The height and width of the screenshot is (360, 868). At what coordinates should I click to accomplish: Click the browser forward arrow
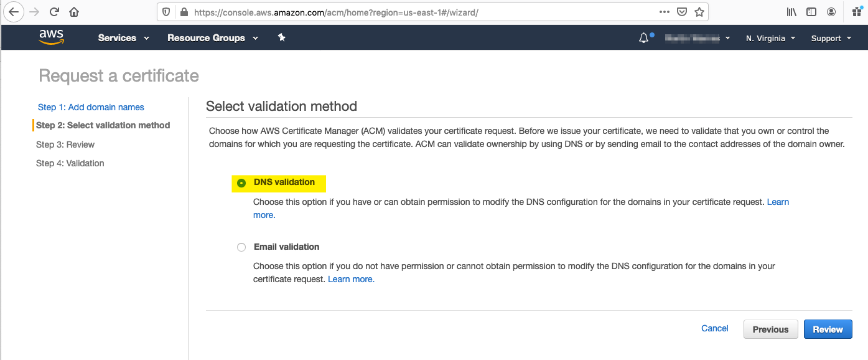coord(34,12)
